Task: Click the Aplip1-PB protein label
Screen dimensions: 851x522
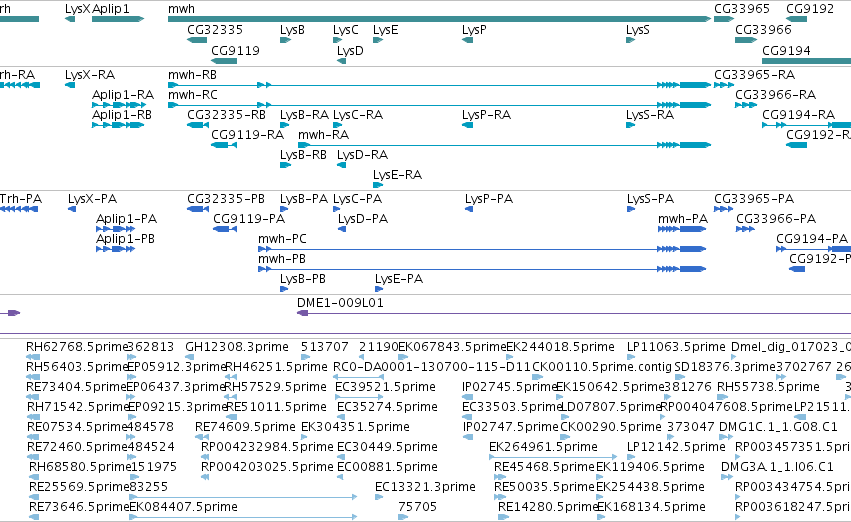Action: coord(125,239)
